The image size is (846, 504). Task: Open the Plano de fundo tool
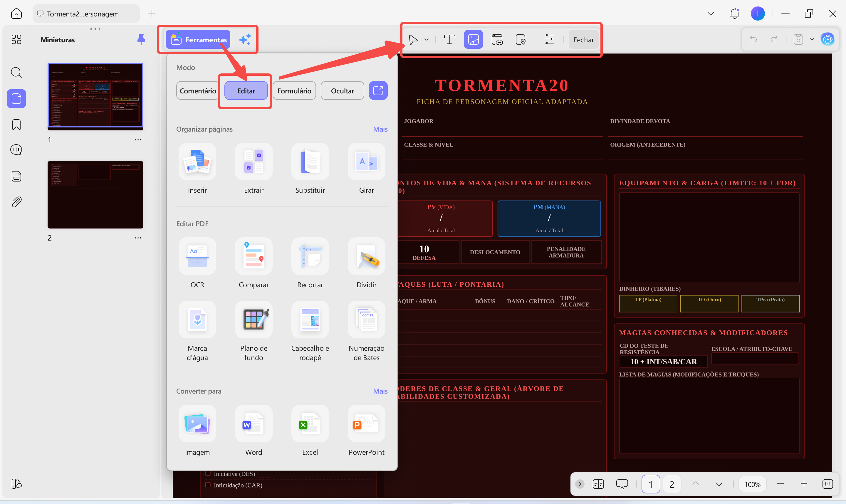(x=254, y=320)
